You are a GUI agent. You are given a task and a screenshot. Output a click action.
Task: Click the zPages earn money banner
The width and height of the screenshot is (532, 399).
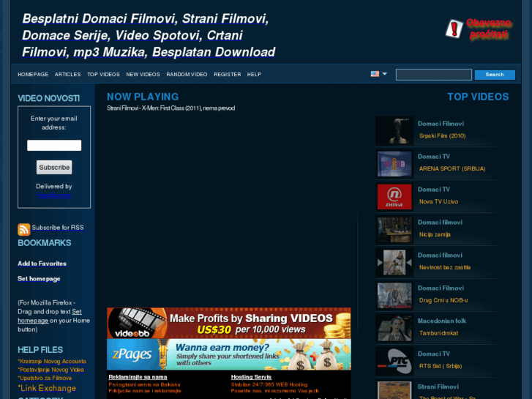pos(229,354)
